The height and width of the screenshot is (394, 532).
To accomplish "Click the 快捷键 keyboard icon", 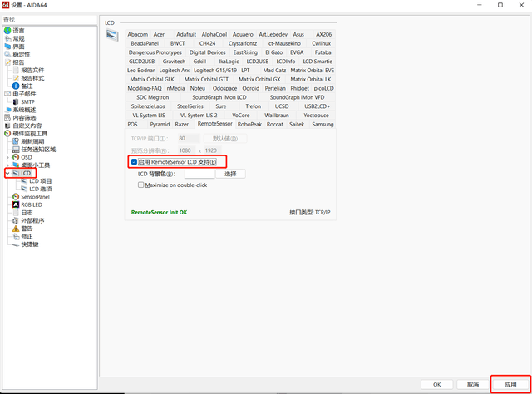I will (x=16, y=244).
